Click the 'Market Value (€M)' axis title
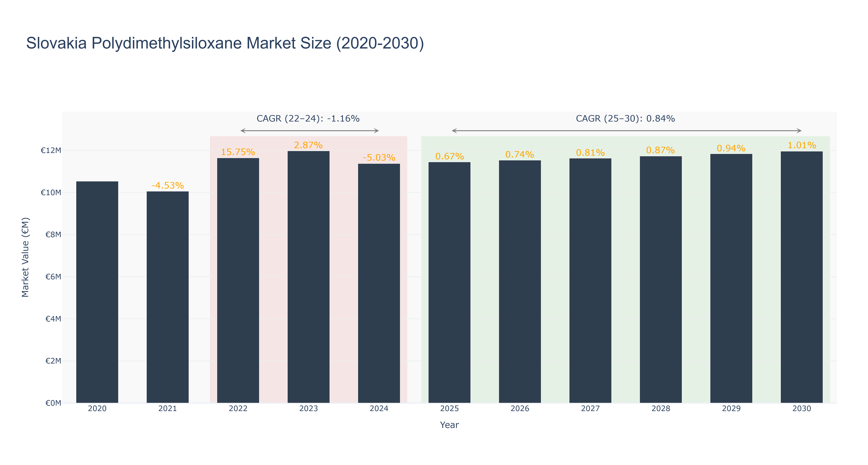This screenshot has height=465, width=868. point(25,257)
